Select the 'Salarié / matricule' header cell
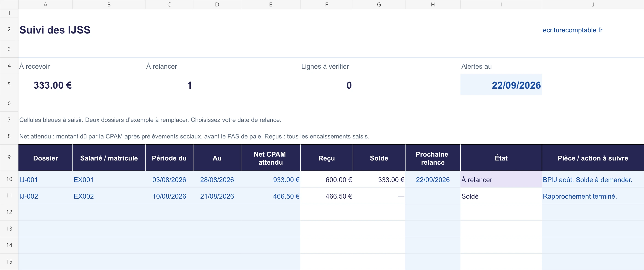644x270 pixels. click(x=109, y=158)
